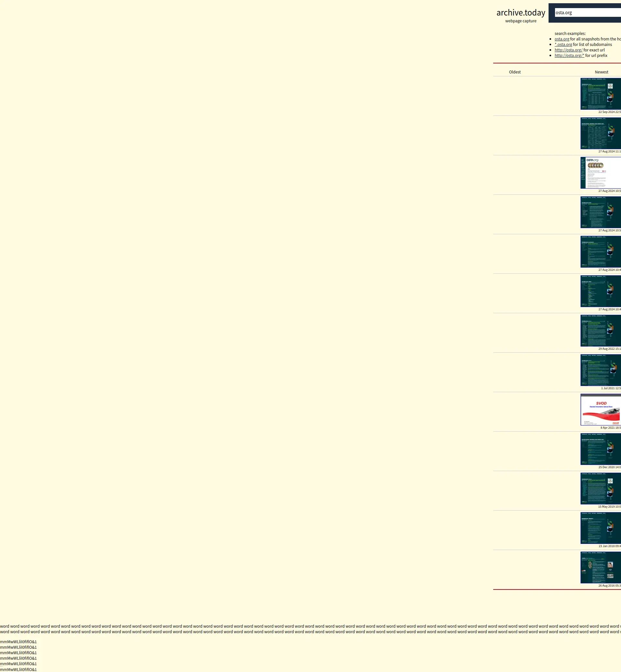Open the 22 Sep 2024 snapshot thumbnail
Viewport: 621px width, 672px height.
click(x=601, y=94)
